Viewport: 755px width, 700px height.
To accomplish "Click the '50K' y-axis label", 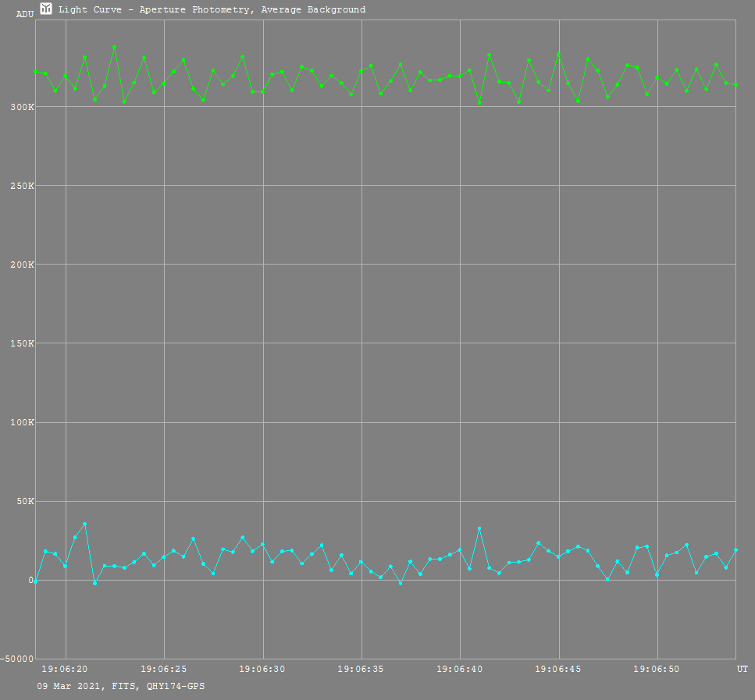I will click(26, 502).
